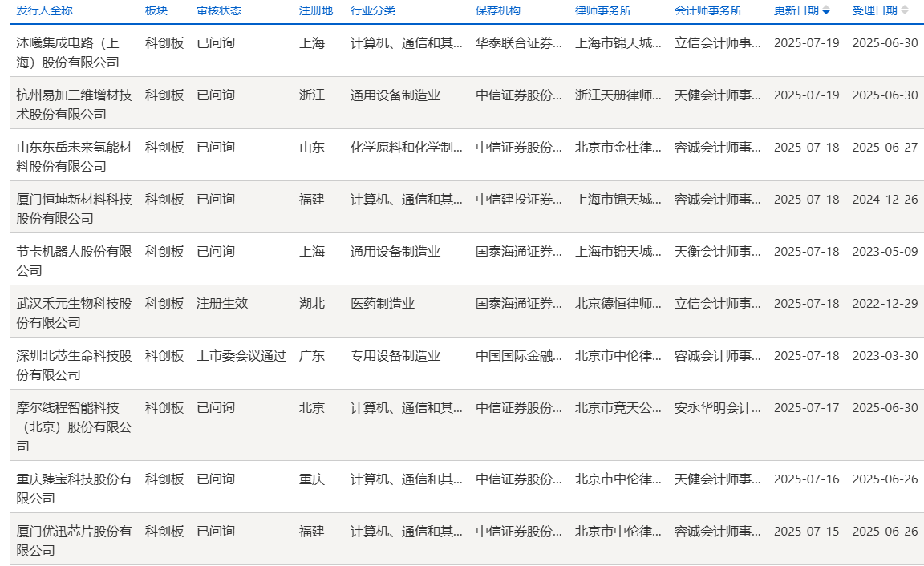Image resolution: width=924 pixels, height=566 pixels.
Task: Click the 北京德恒律师... law firm cell
Action: pos(618,303)
